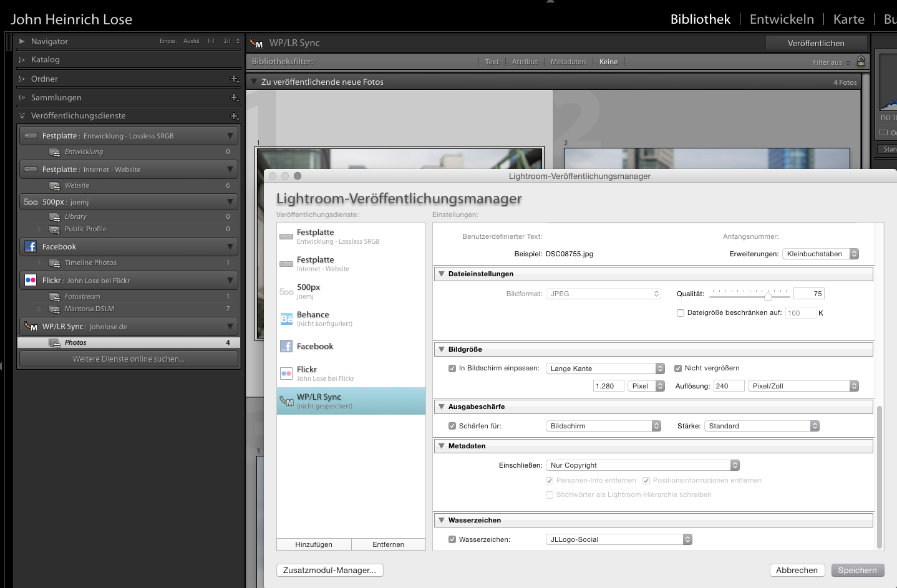Viewport: 897px width, 588px height.
Task: Open the Nur Copyright metadata dropdown
Action: pyautogui.click(x=642, y=465)
